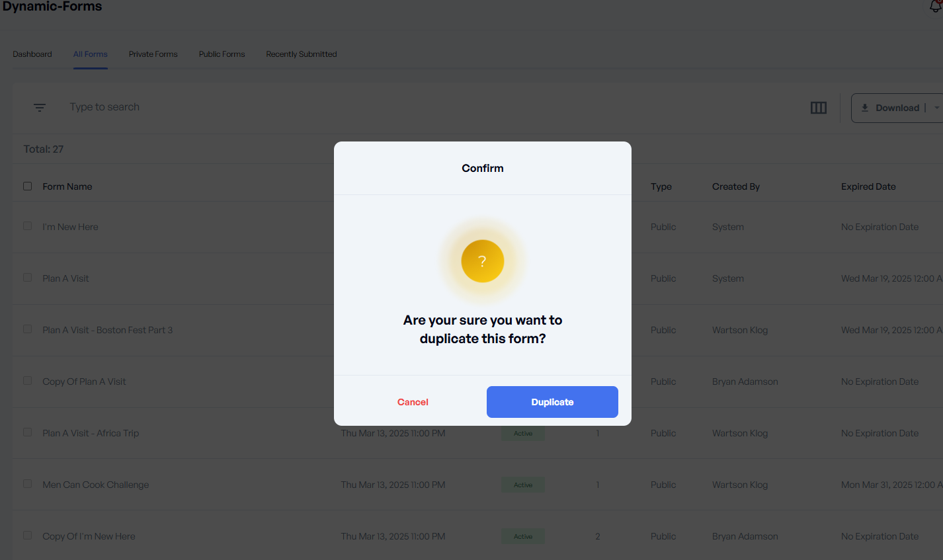The height and width of the screenshot is (560, 943).
Task: Click the filter icon beside search
Action: [x=40, y=107]
